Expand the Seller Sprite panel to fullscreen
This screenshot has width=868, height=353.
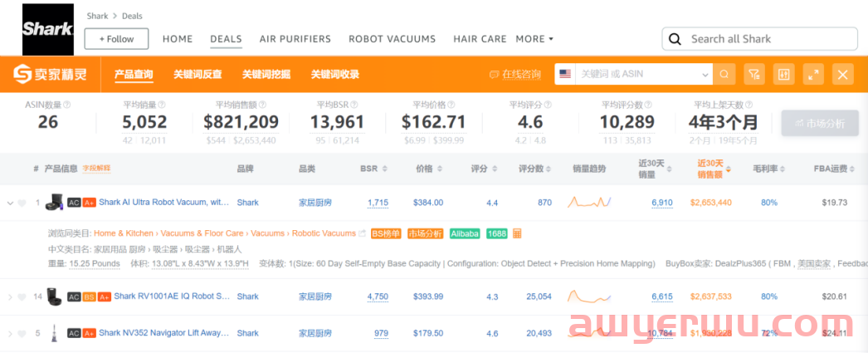(x=813, y=74)
